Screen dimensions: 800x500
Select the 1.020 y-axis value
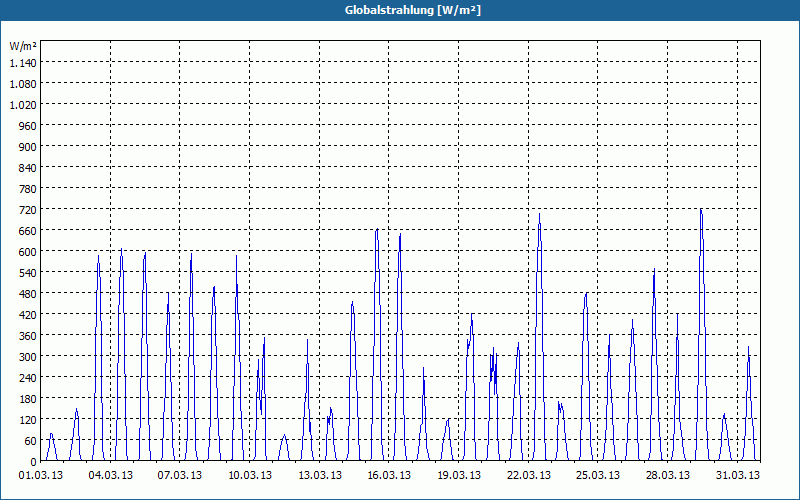point(23,105)
